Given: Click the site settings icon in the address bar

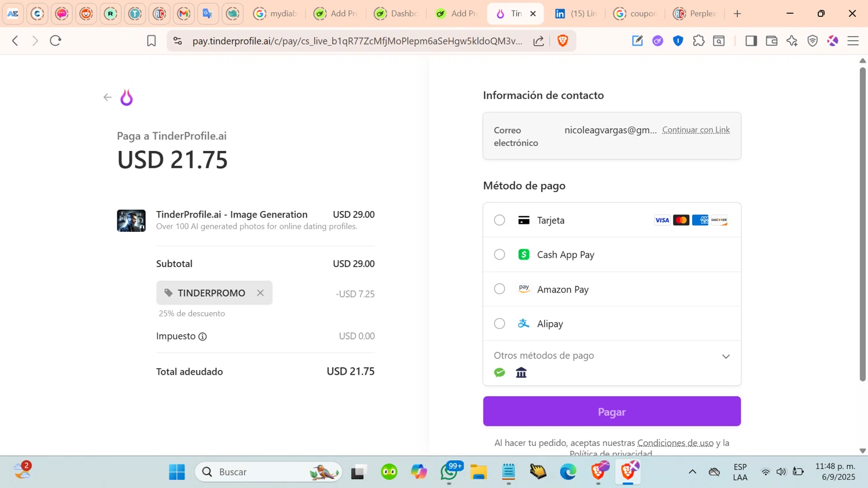Looking at the screenshot, I should point(178,41).
